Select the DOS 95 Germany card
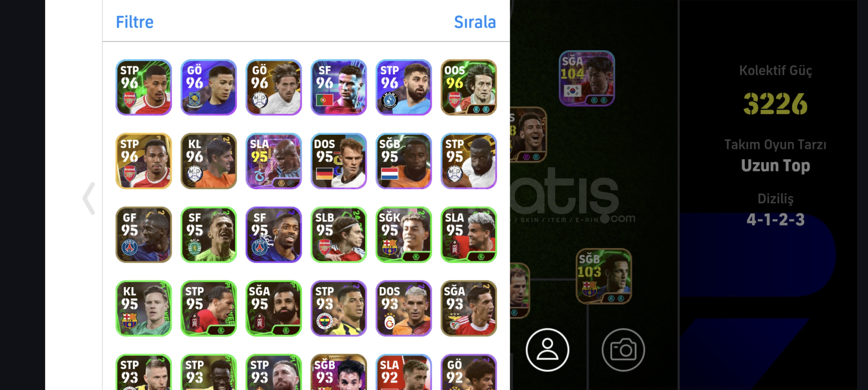 coord(339,161)
